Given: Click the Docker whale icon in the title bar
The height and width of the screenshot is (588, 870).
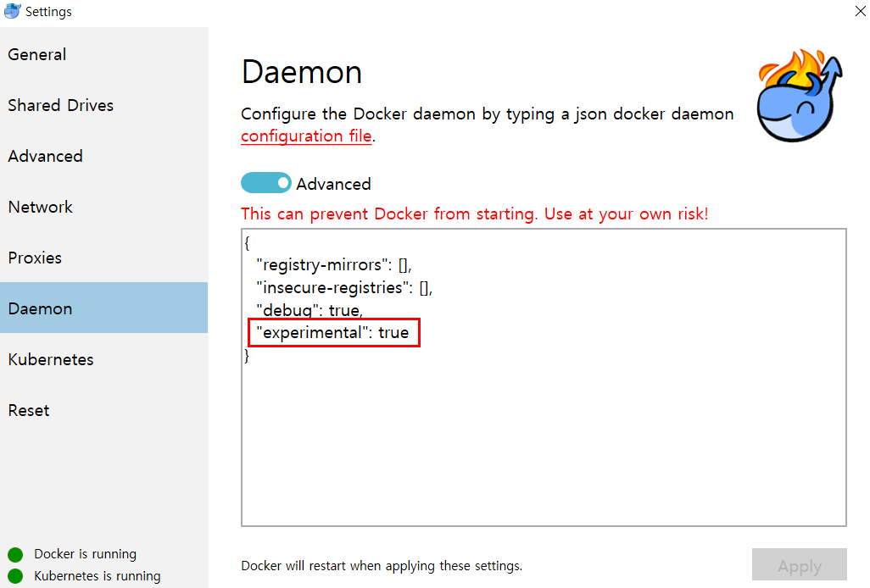Looking at the screenshot, I should pyautogui.click(x=12, y=11).
